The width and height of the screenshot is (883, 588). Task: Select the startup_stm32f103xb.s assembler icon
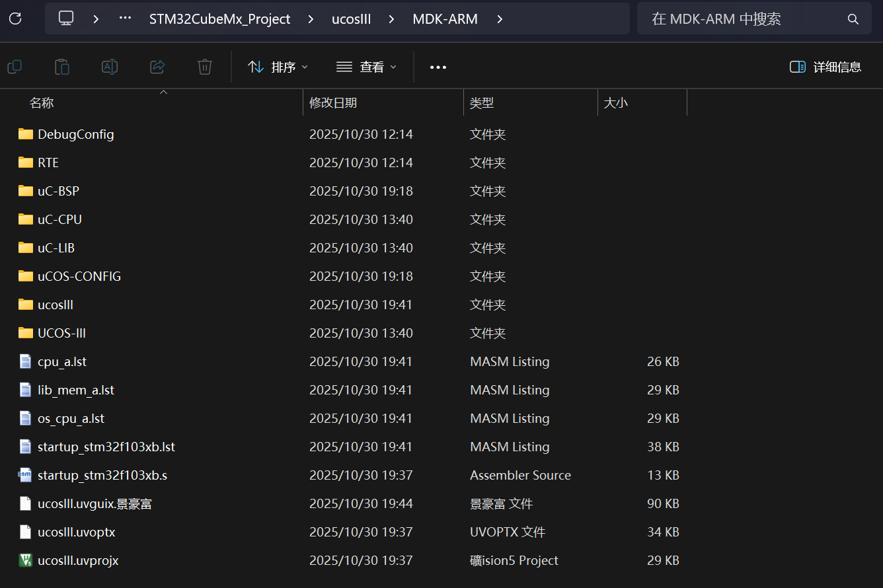25,475
